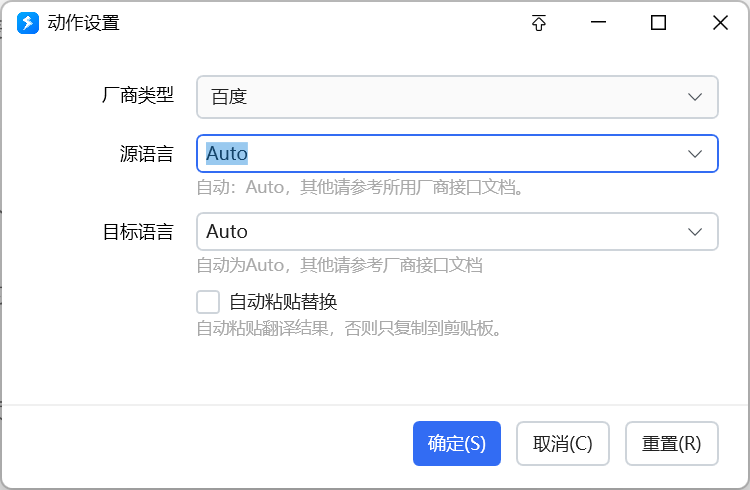750x490 pixels.
Task: Click the app logo in the title bar
Action: pos(28,23)
